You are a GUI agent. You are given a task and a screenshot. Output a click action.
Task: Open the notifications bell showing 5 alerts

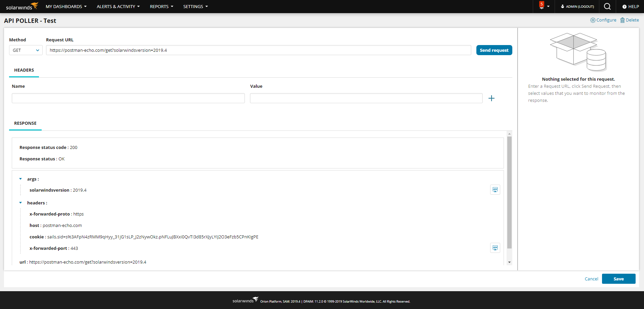click(x=541, y=5)
